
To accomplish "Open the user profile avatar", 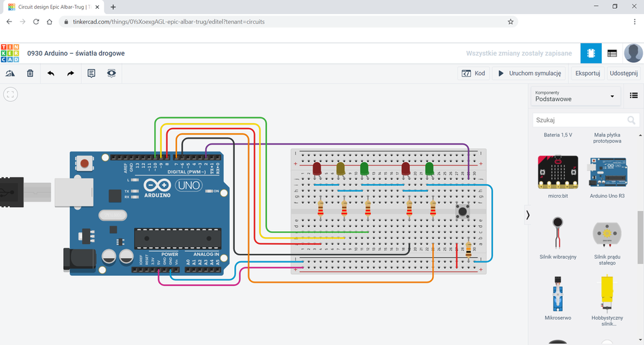I will tap(633, 54).
